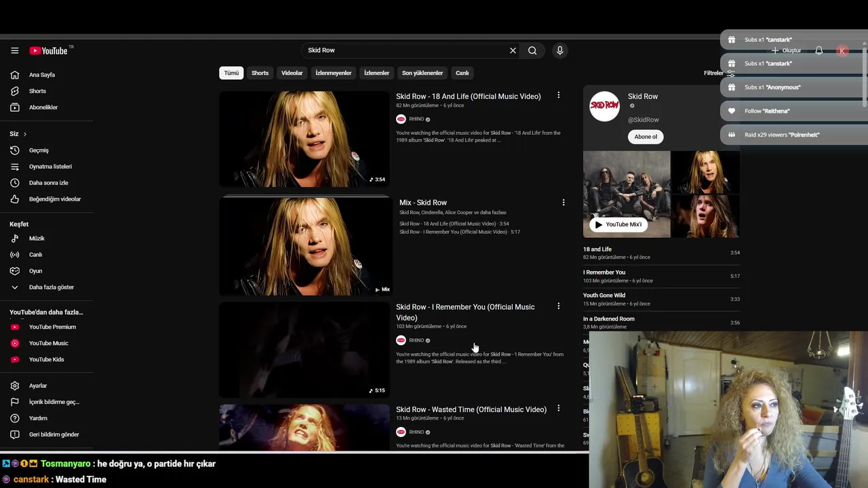Click the Wasted Time thumbnail
The width and height of the screenshot is (868, 488).
tap(304, 427)
